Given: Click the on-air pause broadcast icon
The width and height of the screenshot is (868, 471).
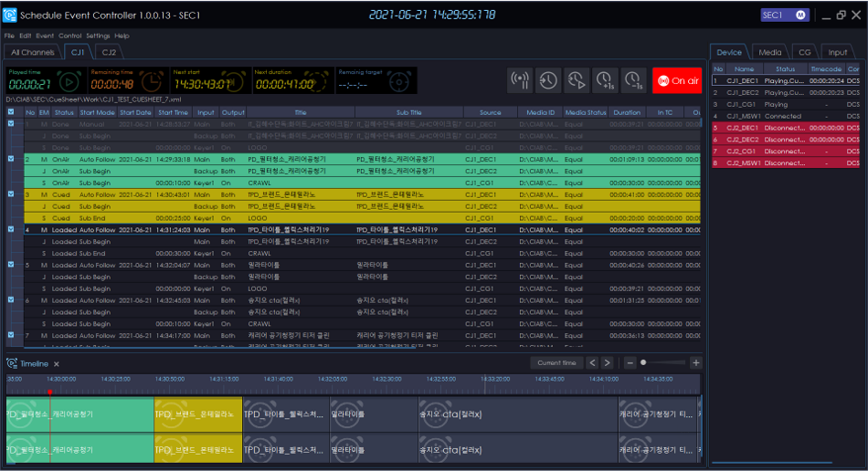Looking at the screenshot, I should coord(520,80).
